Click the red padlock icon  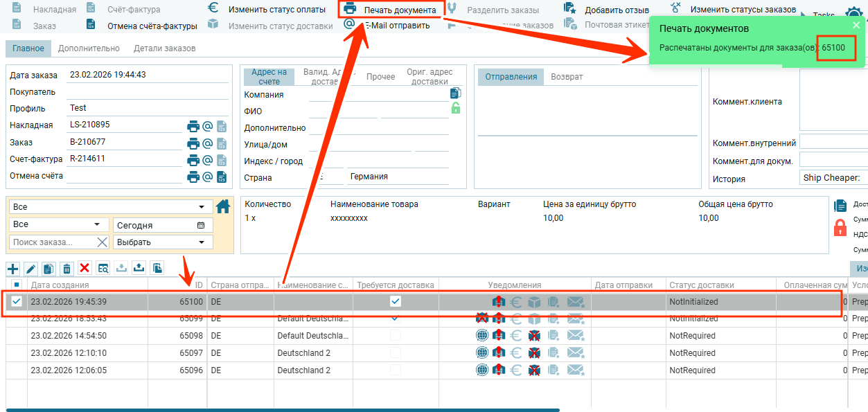tap(840, 227)
